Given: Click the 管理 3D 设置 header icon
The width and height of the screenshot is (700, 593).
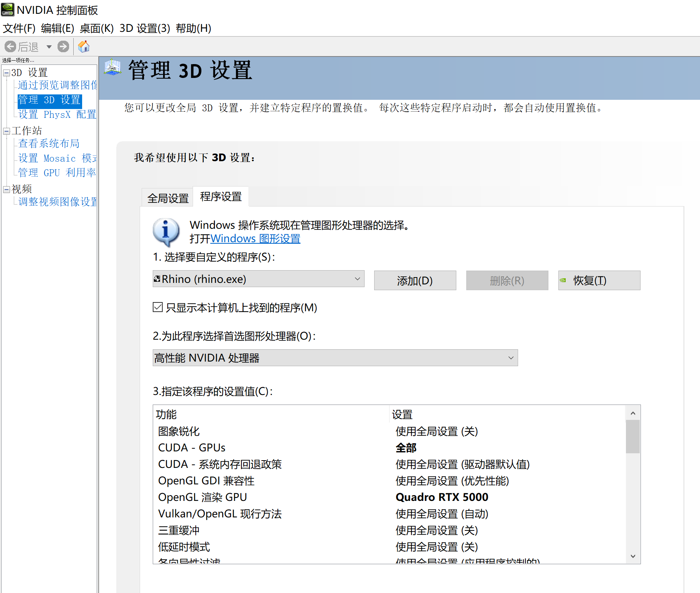Looking at the screenshot, I should 112,68.
